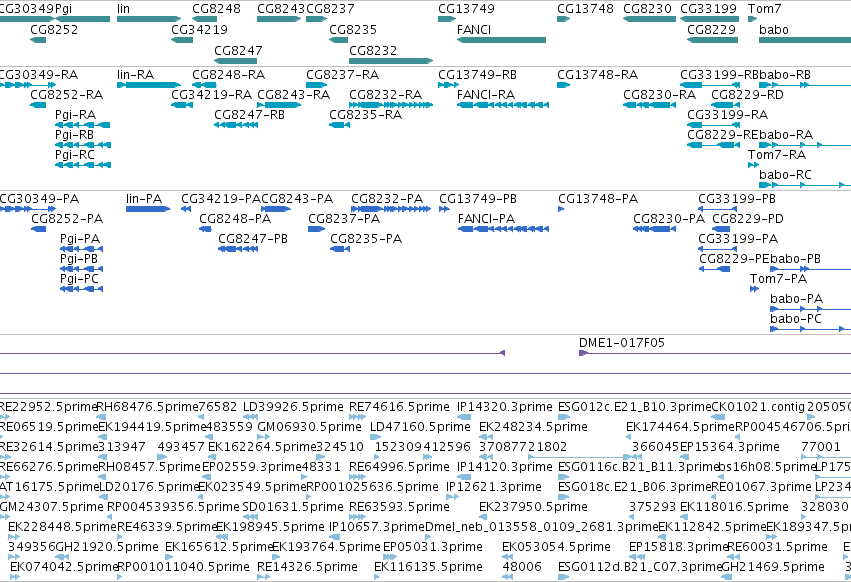Click the Pgi-RC transcript
The height and width of the screenshot is (582, 851).
pos(82,165)
